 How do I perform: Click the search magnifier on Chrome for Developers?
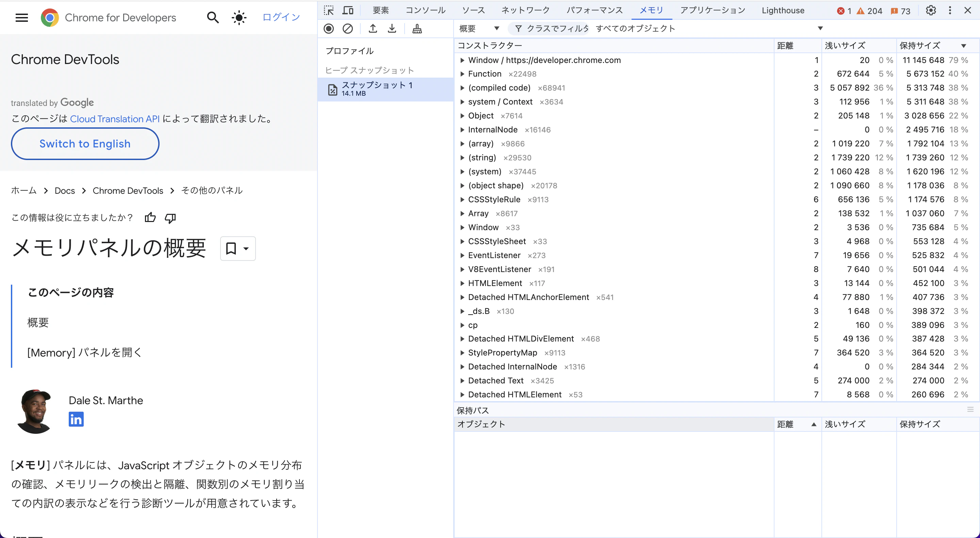tap(213, 17)
